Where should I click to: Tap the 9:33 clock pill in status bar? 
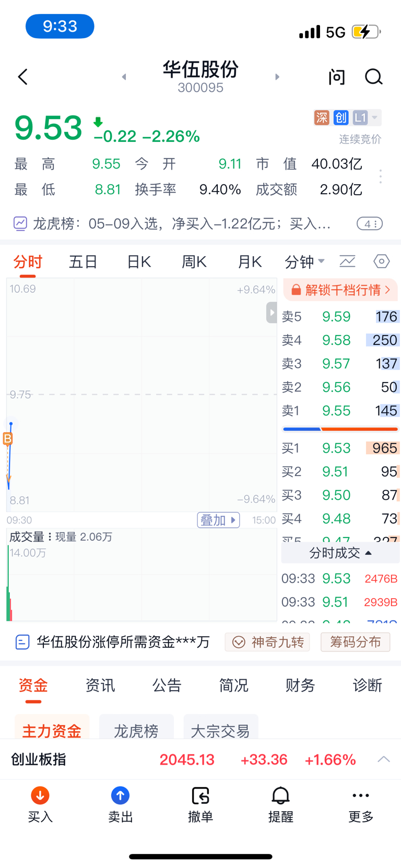pyautogui.click(x=60, y=26)
